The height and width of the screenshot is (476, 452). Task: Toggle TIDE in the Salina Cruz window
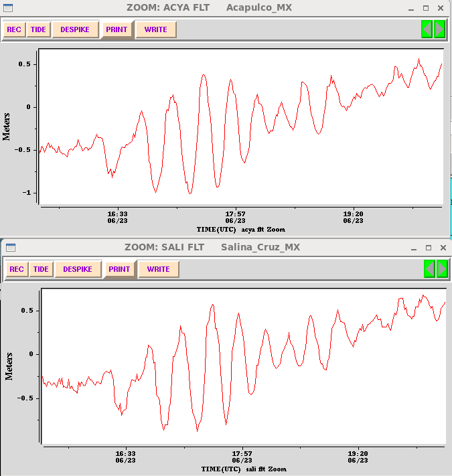(41, 270)
